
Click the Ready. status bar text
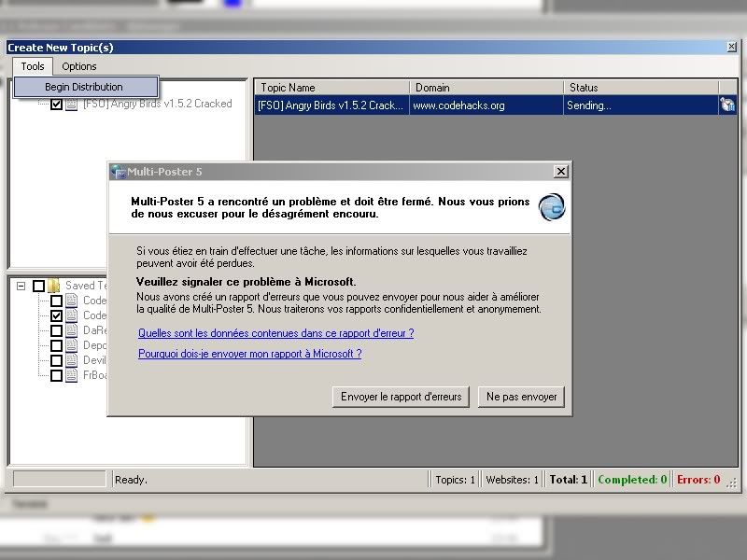[131, 480]
